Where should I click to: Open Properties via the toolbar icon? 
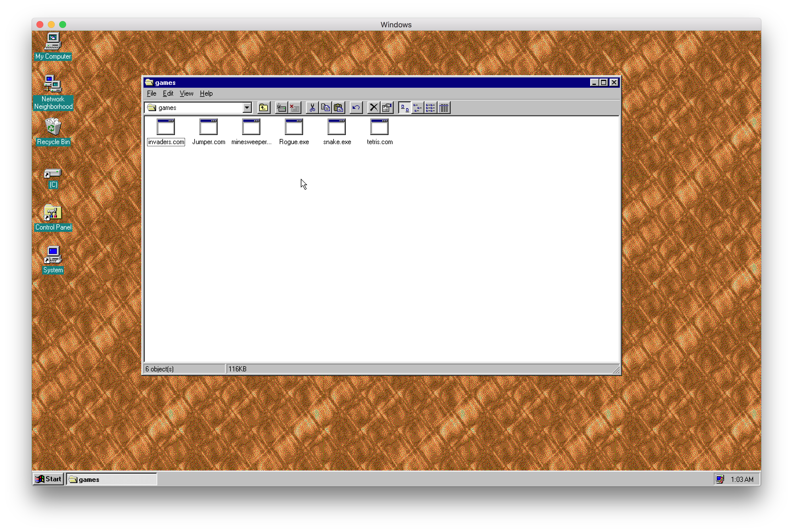[387, 108]
